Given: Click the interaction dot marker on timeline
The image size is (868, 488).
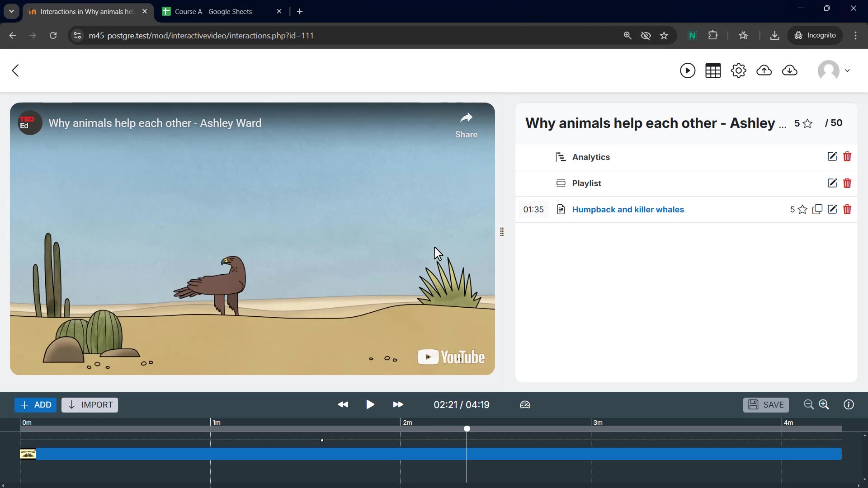Looking at the screenshot, I should click(x=322, y=440).
